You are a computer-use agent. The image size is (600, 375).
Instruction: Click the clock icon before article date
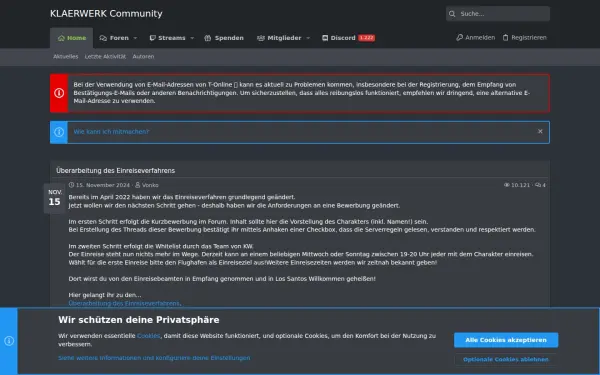click(x=71, y=185)
